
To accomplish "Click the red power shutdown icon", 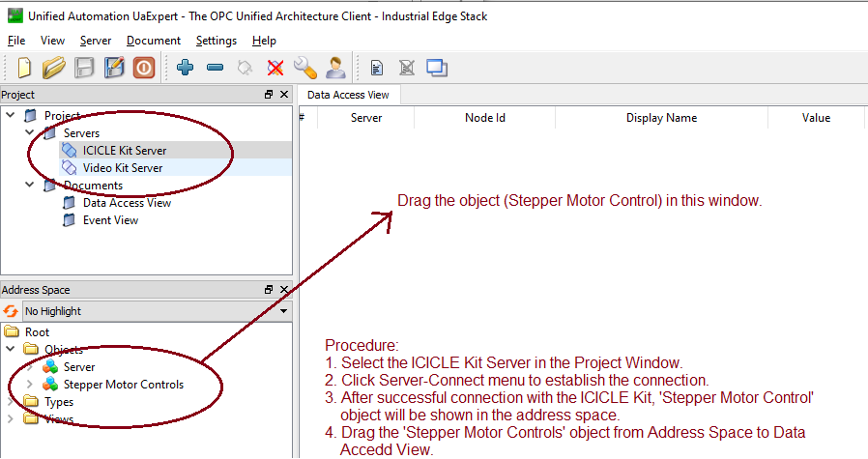I will [143, 68].
